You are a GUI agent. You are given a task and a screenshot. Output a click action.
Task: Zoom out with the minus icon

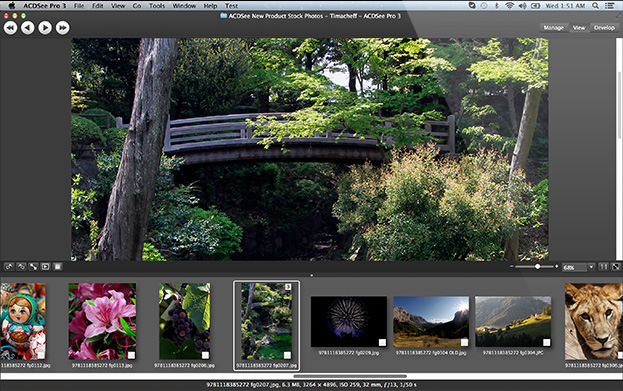coord(512,267)
